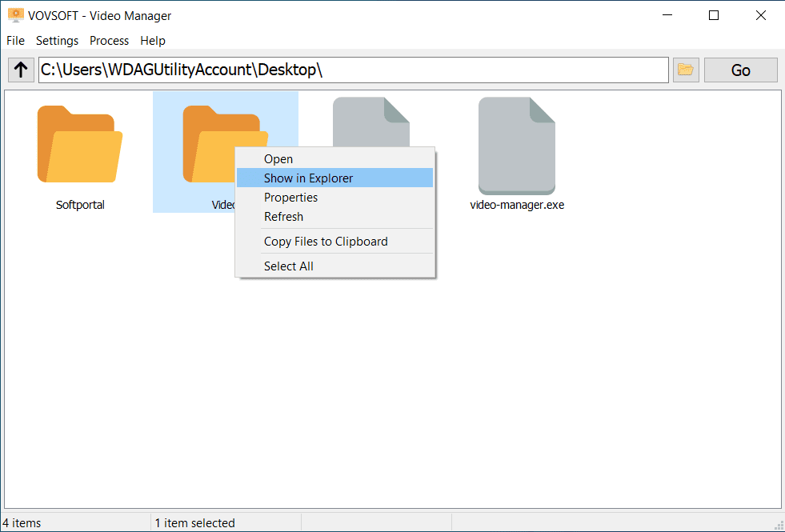This screenshot has height=532, width=785.
Task: Choose Copy Files to Clipboard
Action: (x=335, y=242)
